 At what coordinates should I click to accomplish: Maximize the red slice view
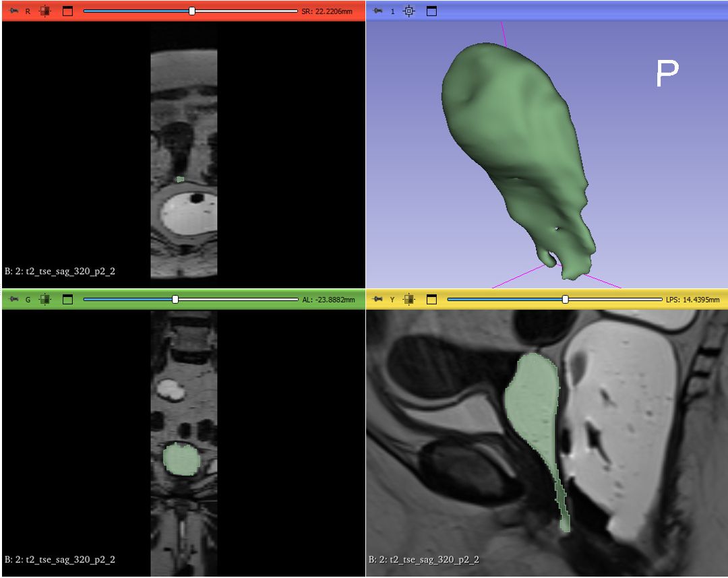point(68,11)
